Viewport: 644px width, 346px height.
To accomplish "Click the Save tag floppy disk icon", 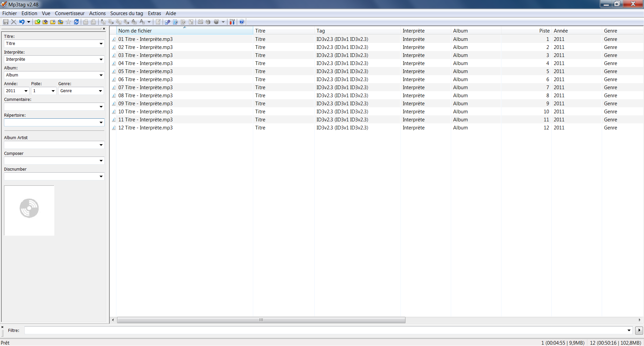I will (x=6, y=22).
